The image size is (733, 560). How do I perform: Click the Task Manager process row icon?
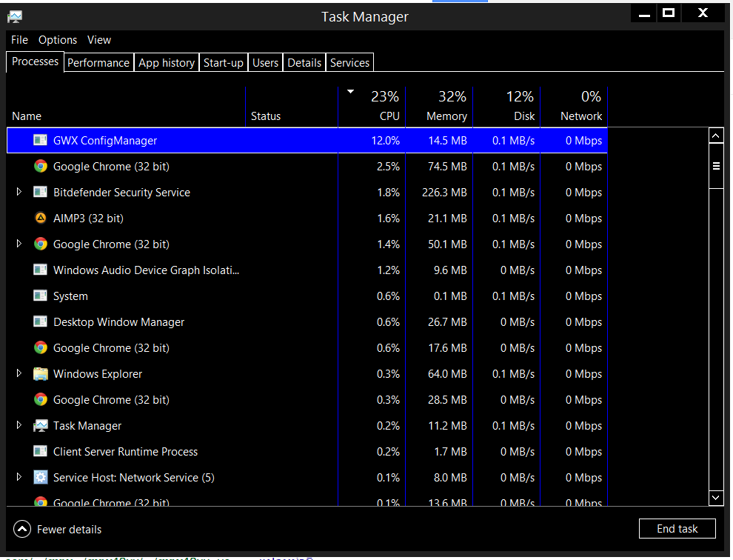[41, 426]
